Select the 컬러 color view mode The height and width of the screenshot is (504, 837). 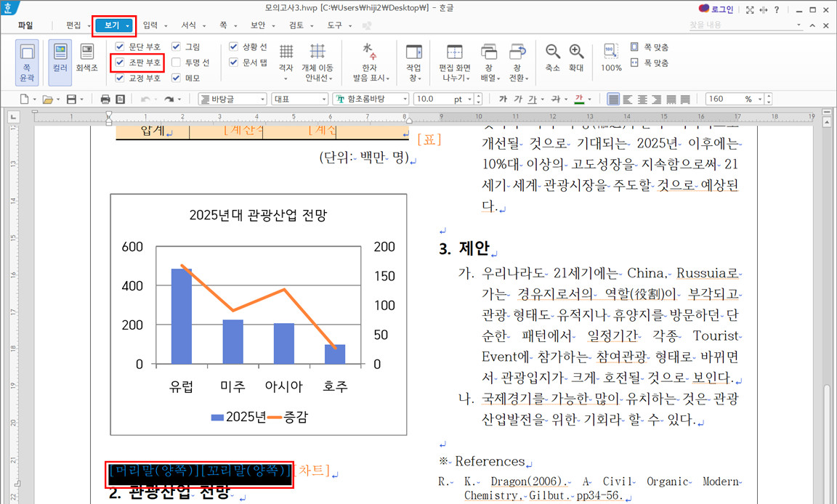point(60,62)
